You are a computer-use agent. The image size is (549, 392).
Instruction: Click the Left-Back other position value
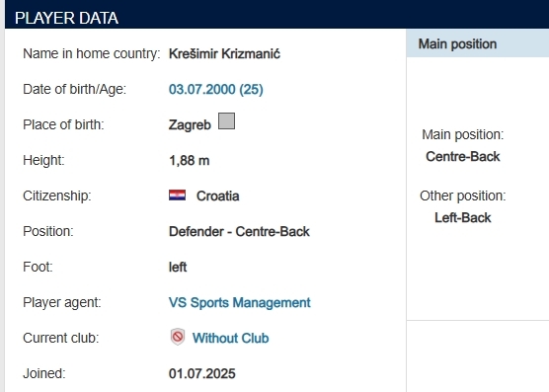(463, 218)
